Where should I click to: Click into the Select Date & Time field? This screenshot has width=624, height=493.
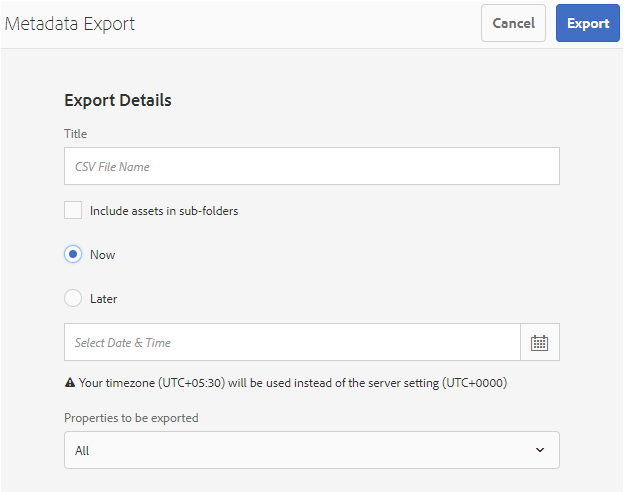(x=292, y=342)
